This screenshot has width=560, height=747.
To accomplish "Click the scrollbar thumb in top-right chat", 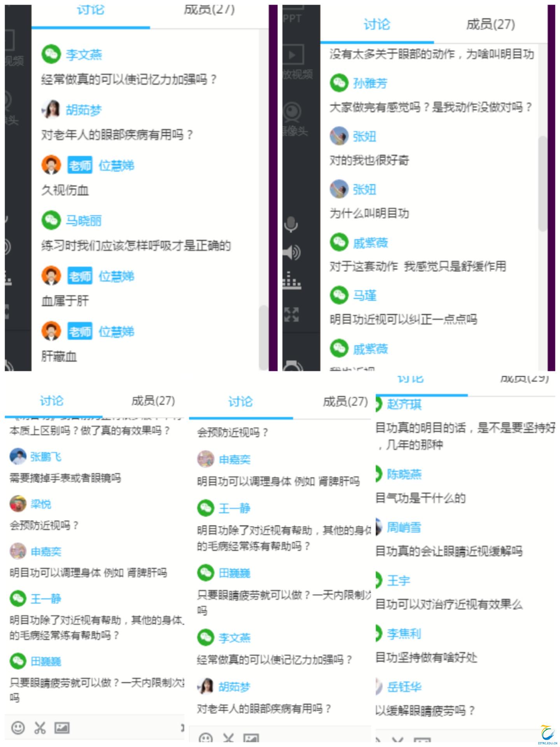I will pyautogui.click(x=542, y=184).
